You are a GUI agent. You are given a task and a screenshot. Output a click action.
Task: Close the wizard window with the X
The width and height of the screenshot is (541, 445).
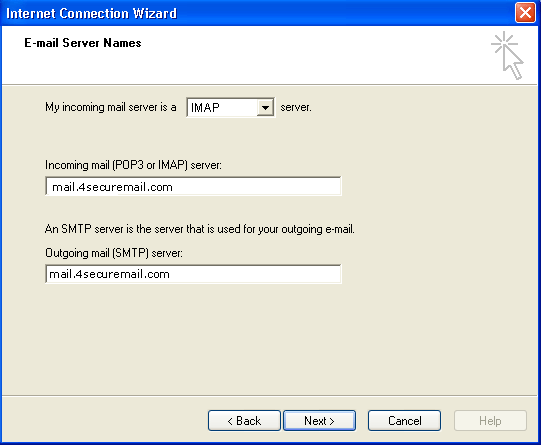pos(525,13)
